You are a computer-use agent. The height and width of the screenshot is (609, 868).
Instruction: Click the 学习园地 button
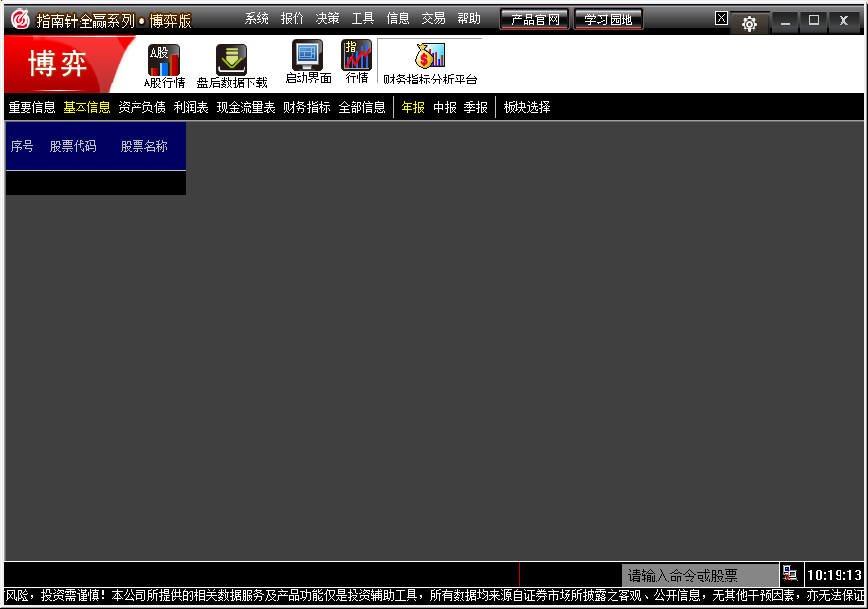click(x=609, y=20)
